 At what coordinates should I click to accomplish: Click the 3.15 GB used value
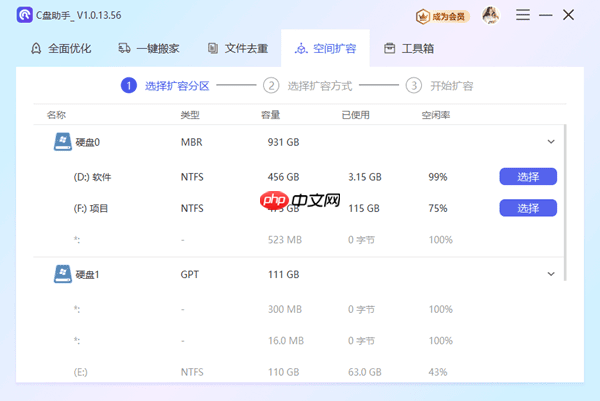[x=365, y=177]
